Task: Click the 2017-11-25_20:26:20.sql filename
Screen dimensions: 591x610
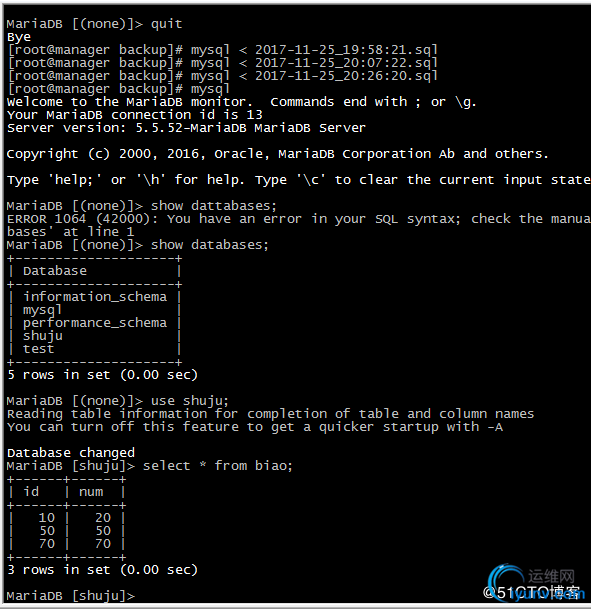Action: 346,76
